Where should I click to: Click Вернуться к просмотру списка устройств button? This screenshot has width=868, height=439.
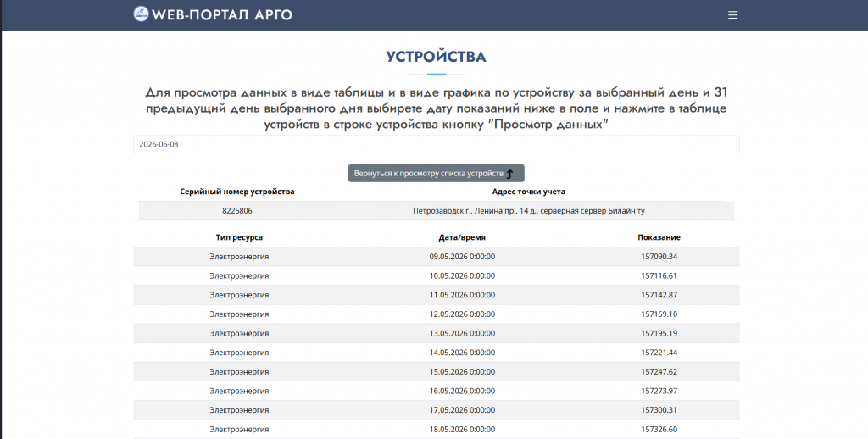[437, 173]
